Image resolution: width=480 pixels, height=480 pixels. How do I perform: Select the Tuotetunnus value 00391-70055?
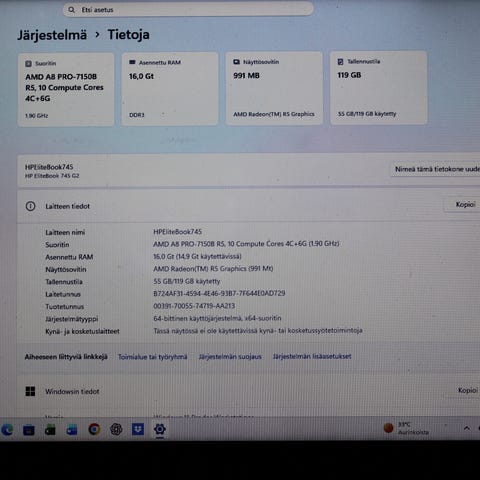click(194, 306)
